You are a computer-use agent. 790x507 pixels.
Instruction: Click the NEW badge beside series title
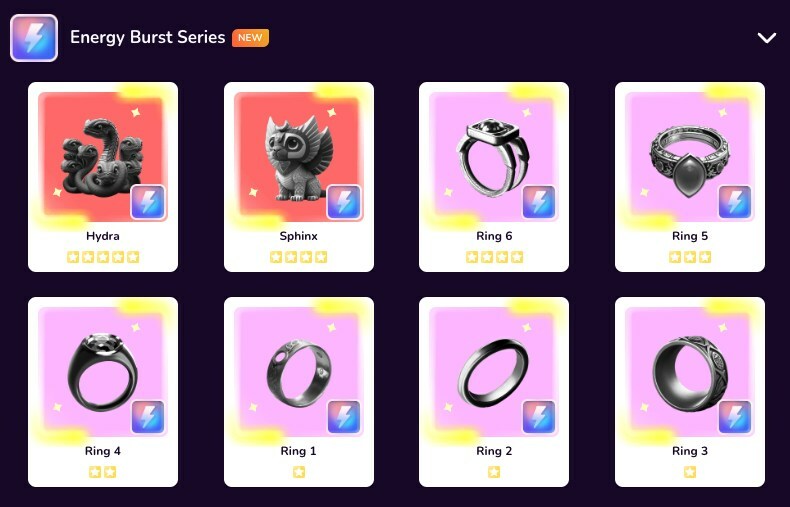(250, 38)
